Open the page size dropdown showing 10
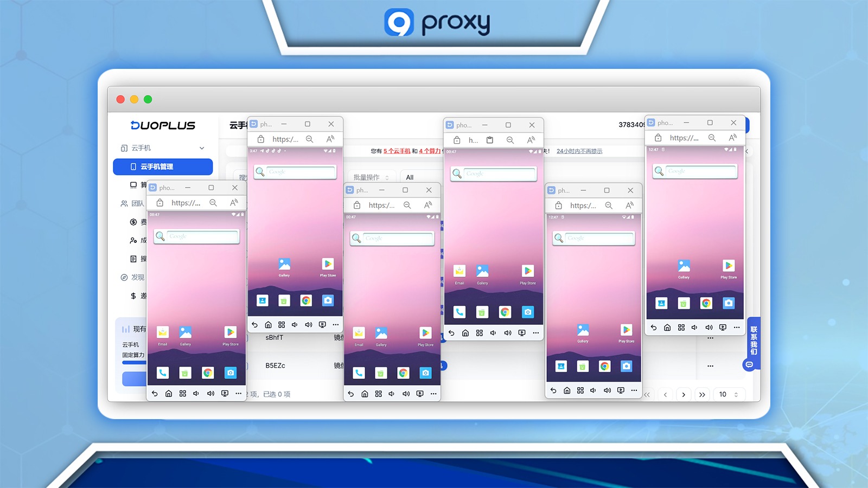The image size is (868, 488). pos(728,395)
